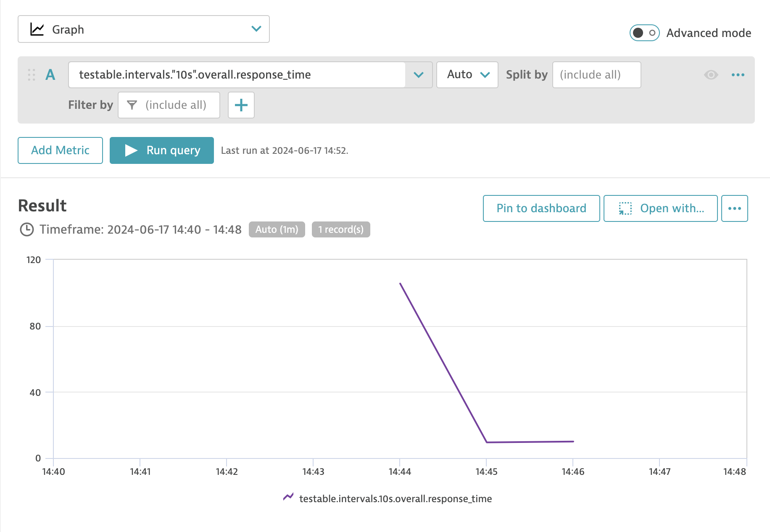Click the Open with... button
770x532 pixels.
[661, 208]
